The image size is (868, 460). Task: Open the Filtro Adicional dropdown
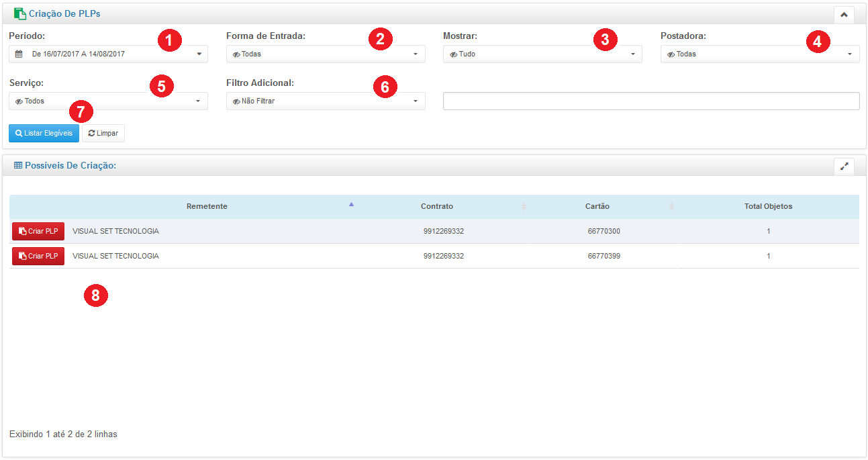click(x=326, y=101)
